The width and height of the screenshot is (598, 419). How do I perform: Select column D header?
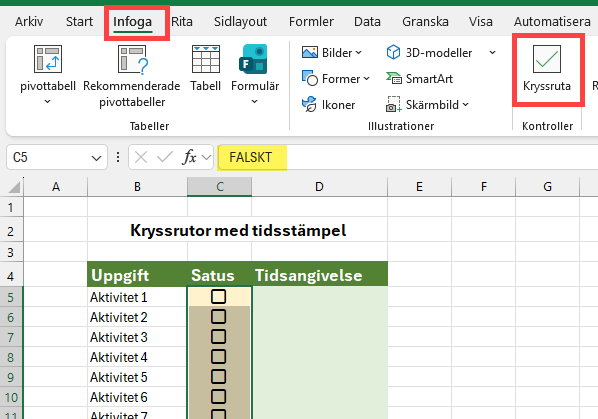(x=320, y=187)
